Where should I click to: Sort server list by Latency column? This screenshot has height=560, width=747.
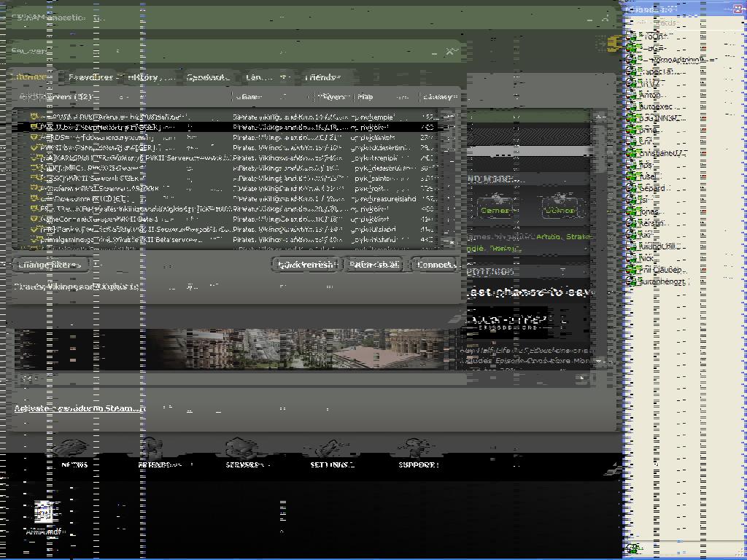tap(438, 97)
